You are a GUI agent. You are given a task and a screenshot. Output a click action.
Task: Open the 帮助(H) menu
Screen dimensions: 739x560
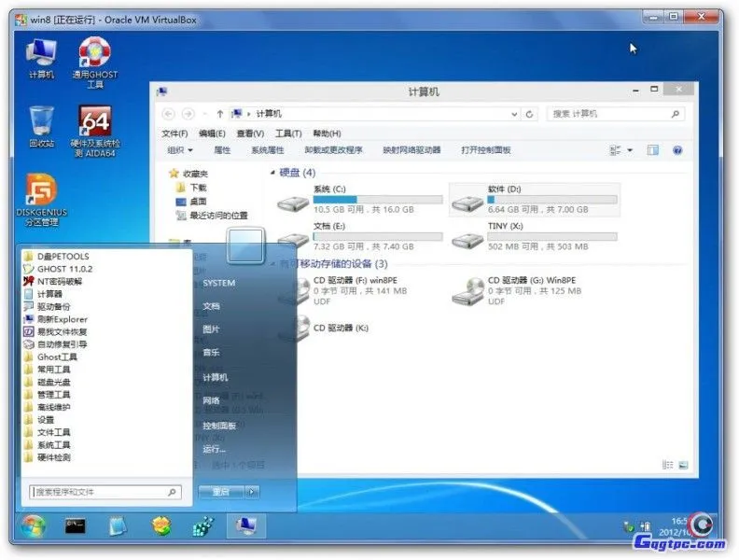pyautogui.click(x=327, y=133)
